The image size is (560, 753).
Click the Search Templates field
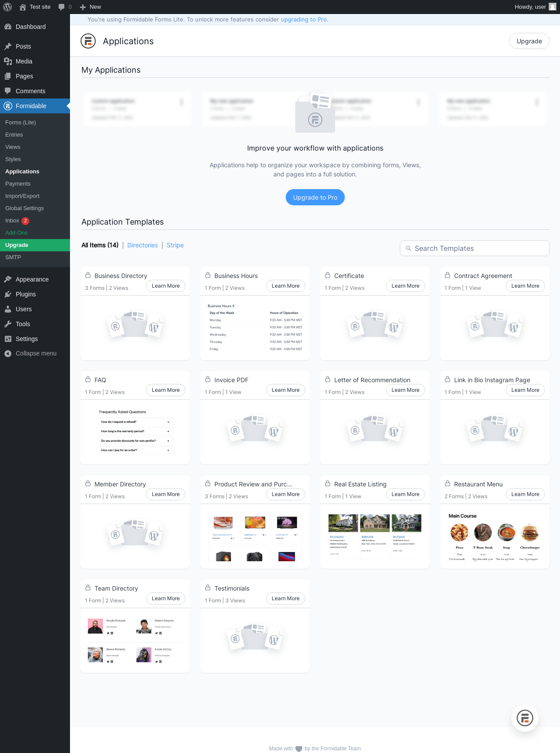pos(475,248)
